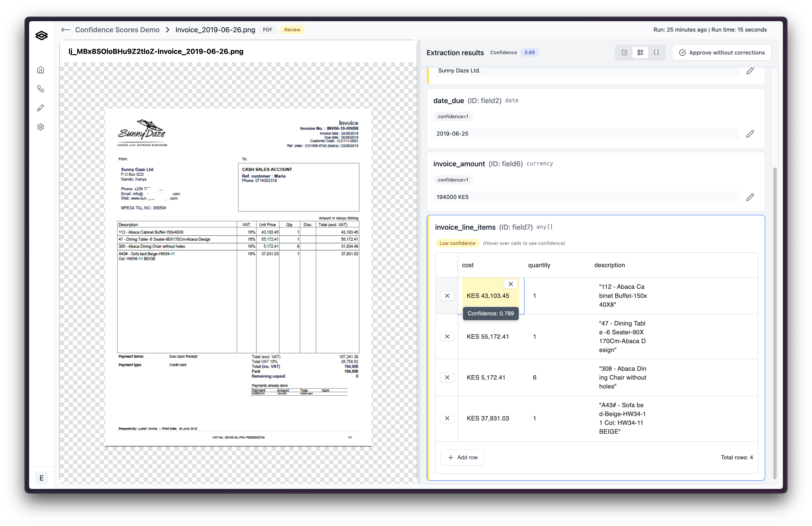Click the back arrow beside Confidence Scores Demo
Image resolution: width=812 pixels, height=526 pixels.
coord(66,30)
